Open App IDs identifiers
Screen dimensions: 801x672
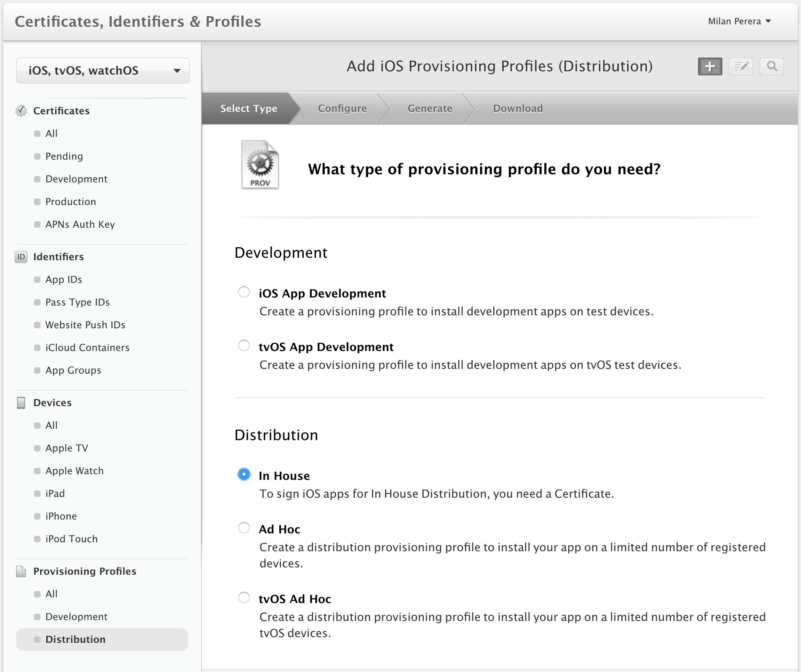64,279
